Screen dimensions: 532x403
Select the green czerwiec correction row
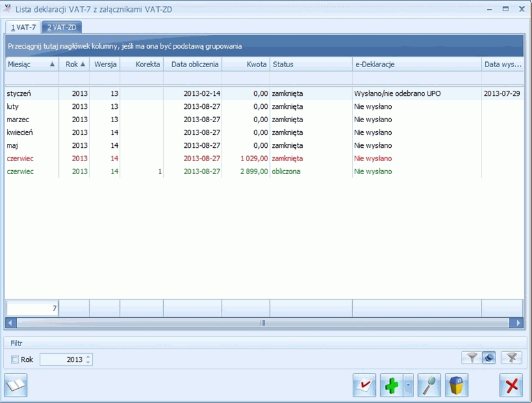click(264, 171)
